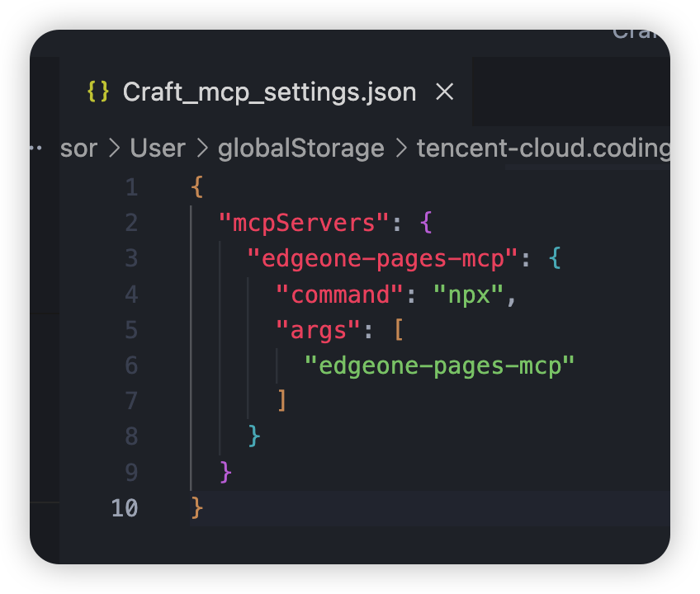Viewport: 700px width, 594px height.
Task: Open the 'globalStorage' breadcrumb dropdown
Action: (300, 148)
